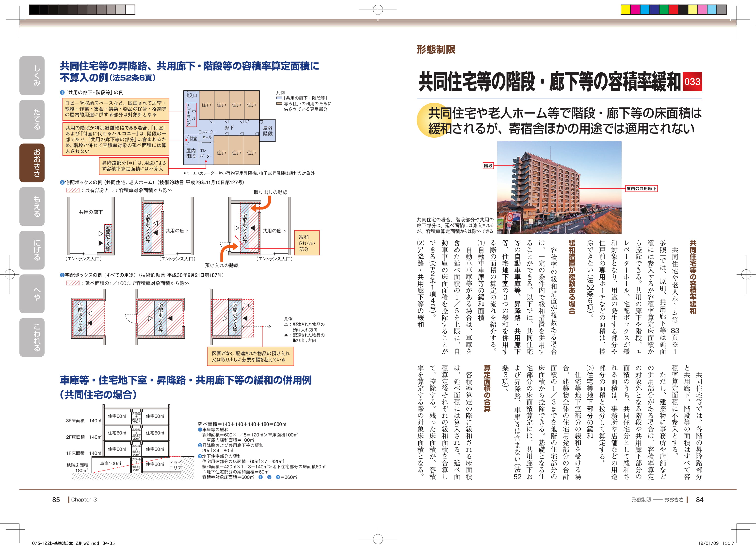Screen dimensions: 756x549
Task: Click the green color bar swatch
Action: pyautogui.click(x=664, y=10)
